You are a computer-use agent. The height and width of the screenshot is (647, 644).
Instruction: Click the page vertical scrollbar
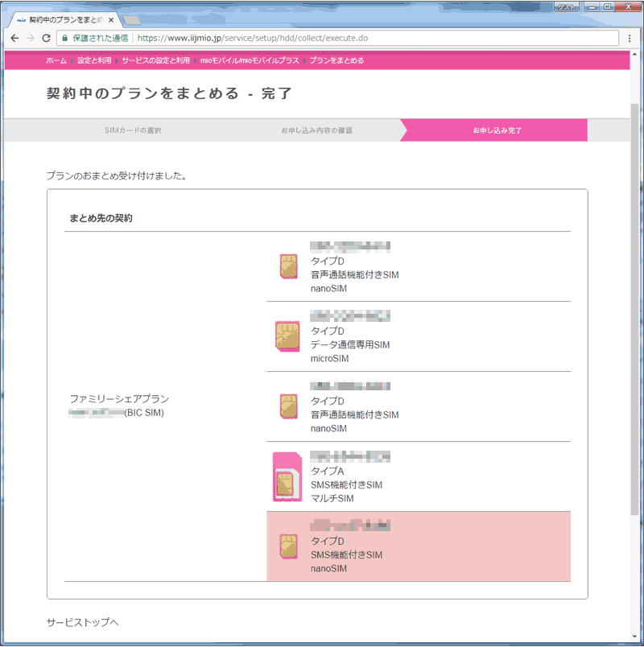point(634,322)
